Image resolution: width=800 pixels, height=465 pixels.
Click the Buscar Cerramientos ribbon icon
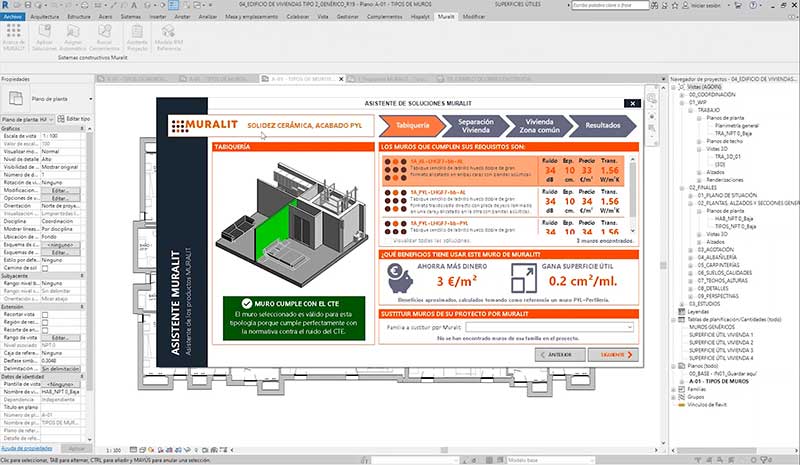point(104,32)
